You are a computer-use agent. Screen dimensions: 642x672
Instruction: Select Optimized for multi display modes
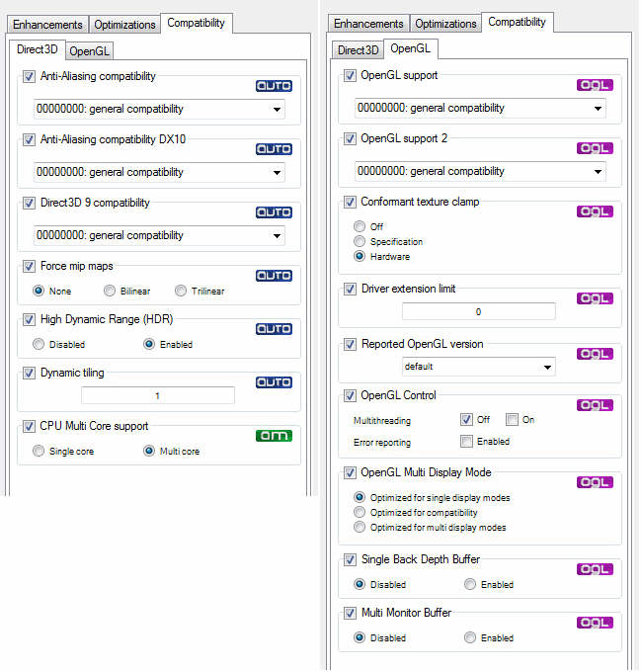coord(360,528)
